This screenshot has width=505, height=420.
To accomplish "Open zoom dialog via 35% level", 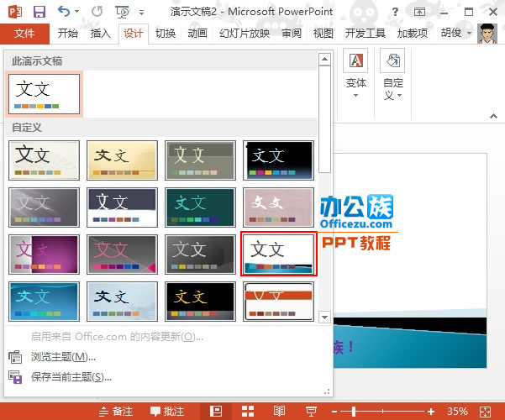I will click(457, 412).
